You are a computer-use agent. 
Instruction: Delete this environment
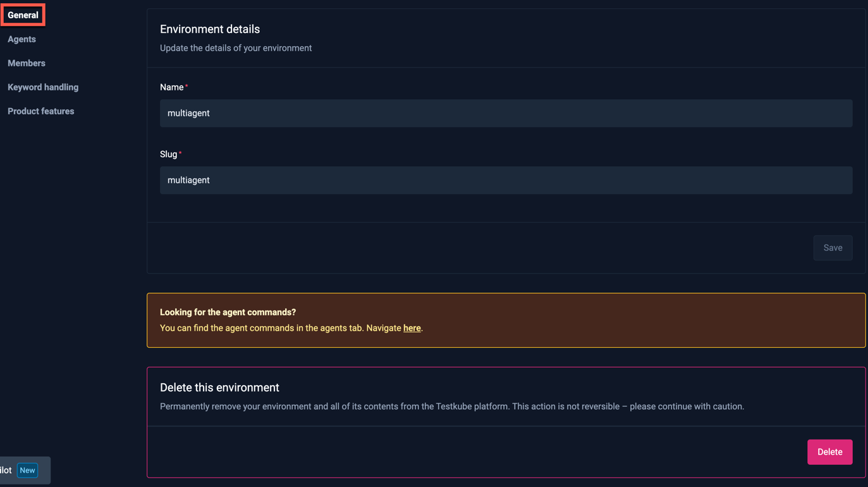(829, 452)
